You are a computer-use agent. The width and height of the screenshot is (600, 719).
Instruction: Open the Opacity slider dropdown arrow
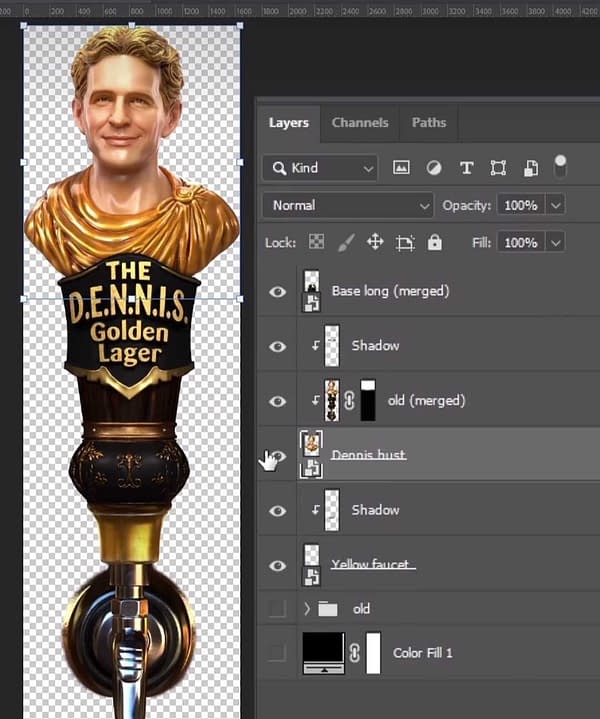(x=556, y=205)
